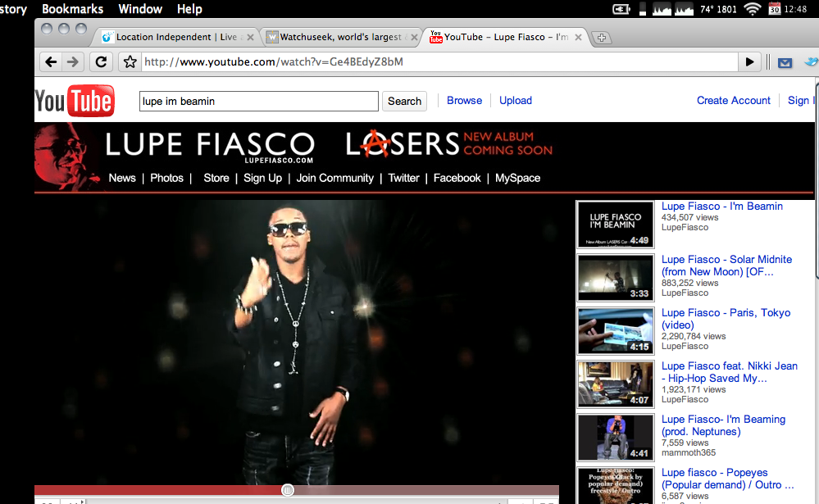Click the play-arrow Go button in address bar

pos(750,62)
